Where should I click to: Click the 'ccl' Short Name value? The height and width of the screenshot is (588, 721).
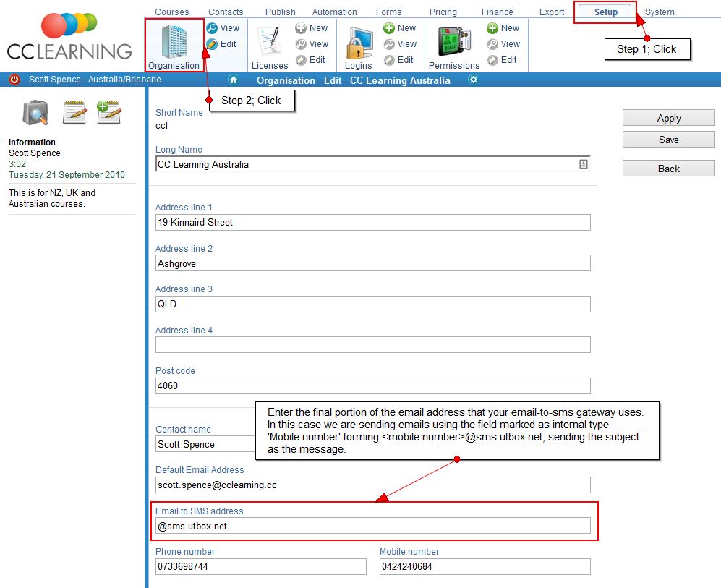pyautogui.click(x=161, y=126)
